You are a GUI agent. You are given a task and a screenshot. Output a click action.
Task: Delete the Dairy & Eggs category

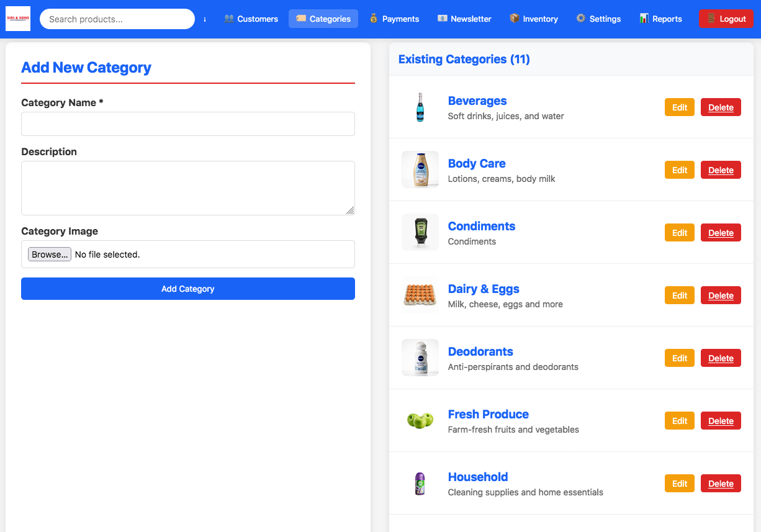[x=721, y=295]
